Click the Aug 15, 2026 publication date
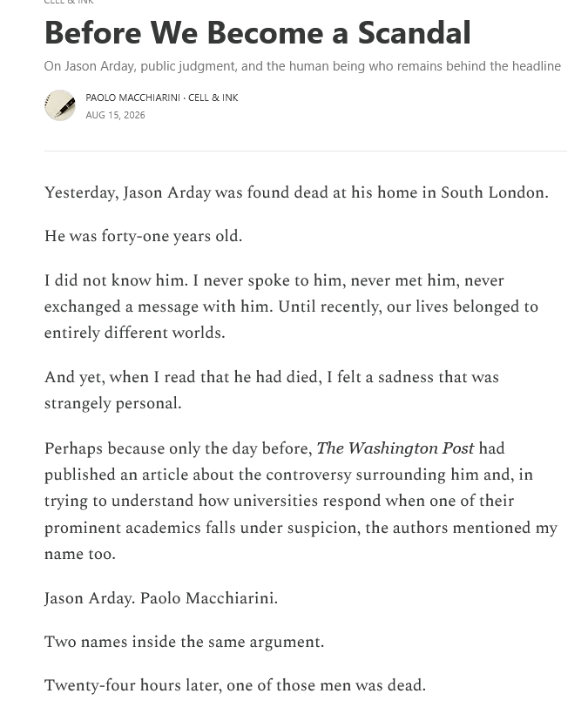The height and width of the screenshot is (707, 588). (x=116, y=115)
